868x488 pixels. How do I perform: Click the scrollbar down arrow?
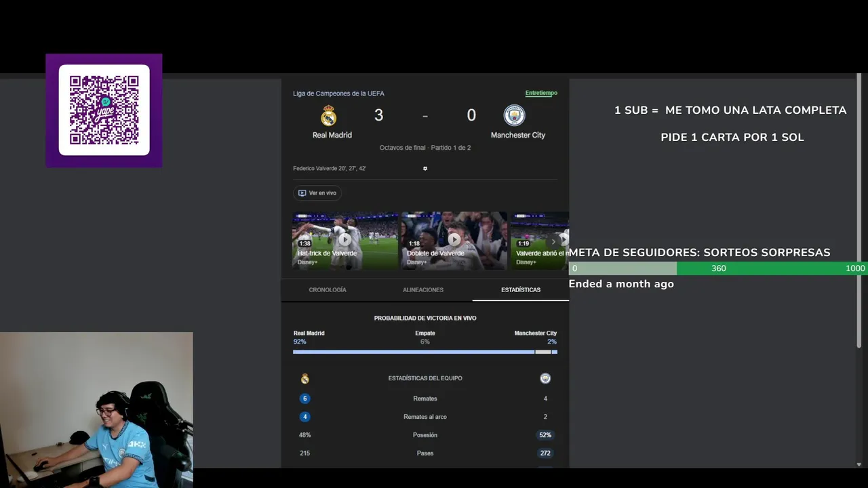[859, 464]
